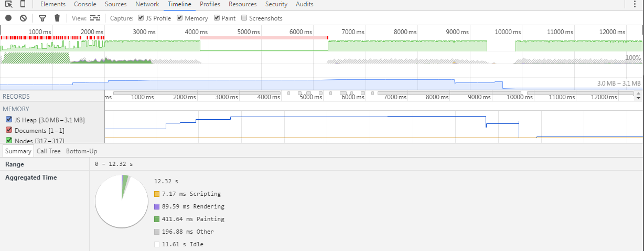Screen dimensions: 644x251
Task: Toggle the JS Heap memory counter
Action: coord(9,120)
